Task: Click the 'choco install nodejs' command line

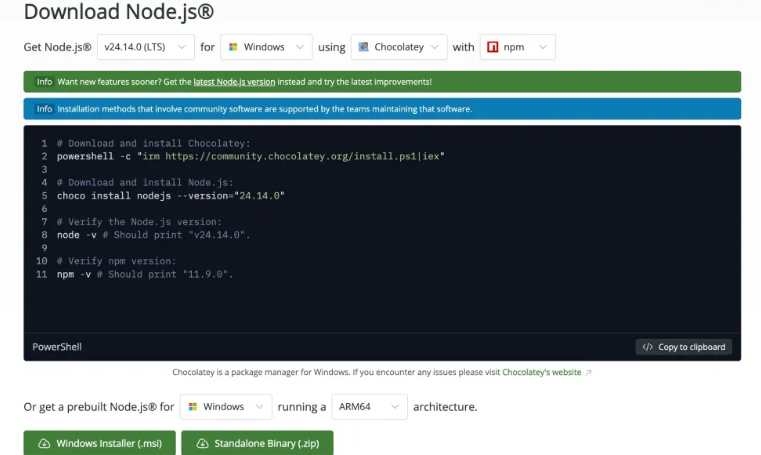Action: click(x=171, y=196)
